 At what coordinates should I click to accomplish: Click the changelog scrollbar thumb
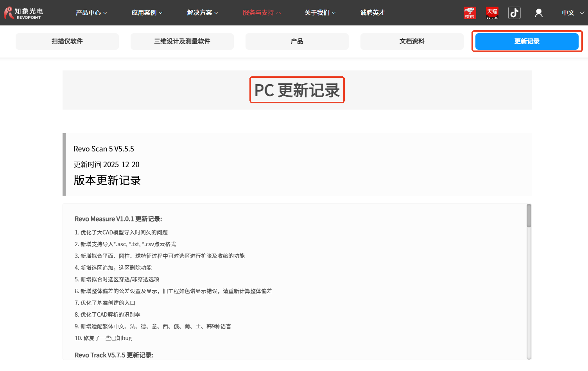(x=529, y=216)
